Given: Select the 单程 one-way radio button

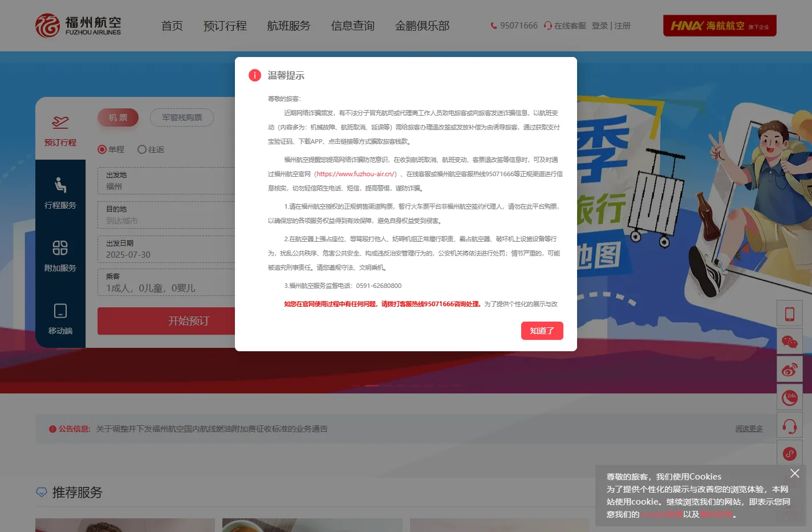Looking at the screenshot, I should click(102, 149).
